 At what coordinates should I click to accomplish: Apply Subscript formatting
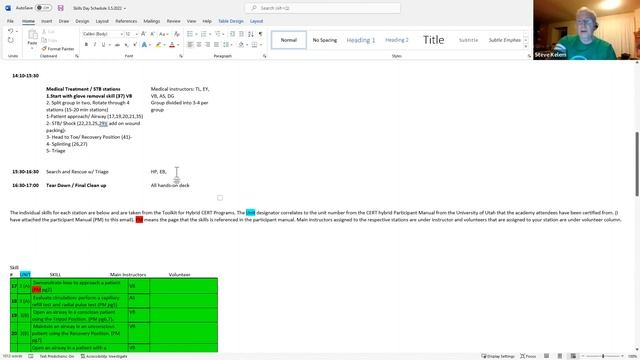(126, 44)
